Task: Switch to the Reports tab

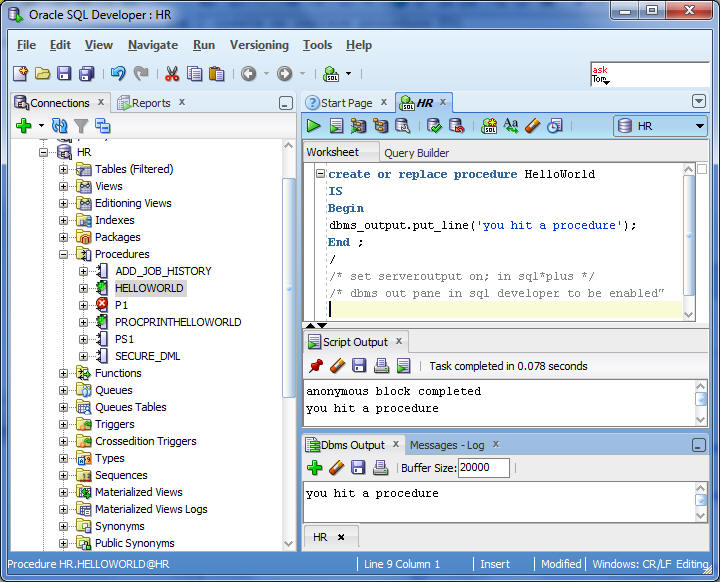Action: point(151,103)
